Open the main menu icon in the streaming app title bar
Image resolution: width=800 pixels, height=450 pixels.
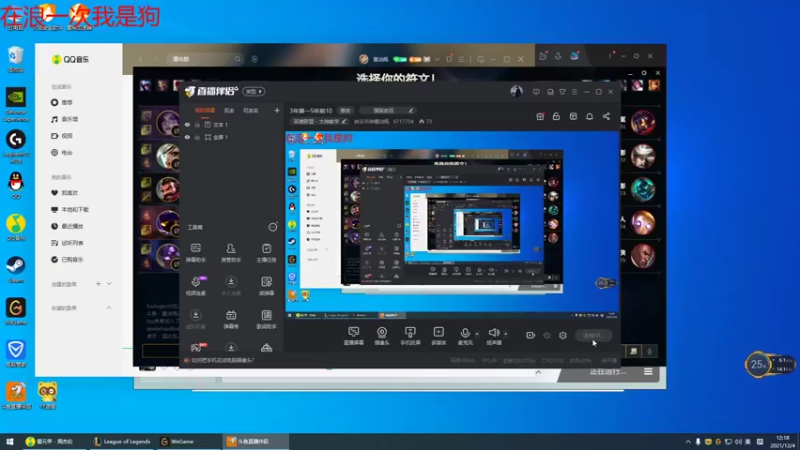coord(574,92)
